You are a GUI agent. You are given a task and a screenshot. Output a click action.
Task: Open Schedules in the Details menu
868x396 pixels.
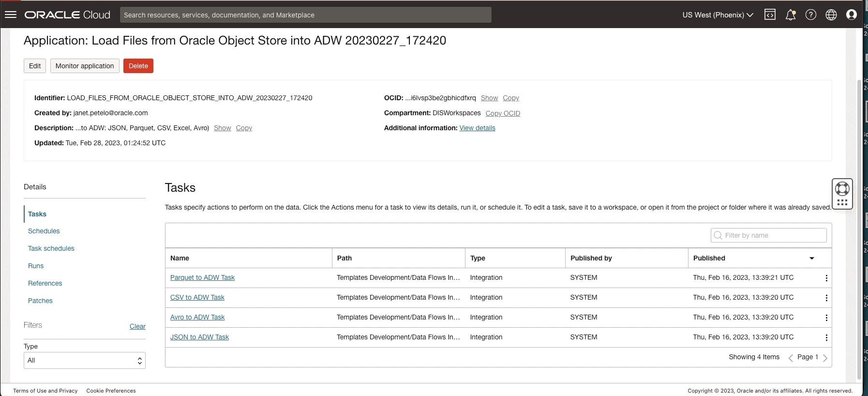point(44,231)
